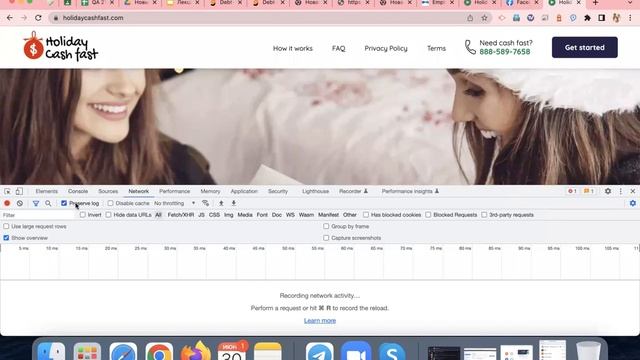The image size is (640, 360).
Task: Uncheck Show overview
Action: click(x=6, y=238)
